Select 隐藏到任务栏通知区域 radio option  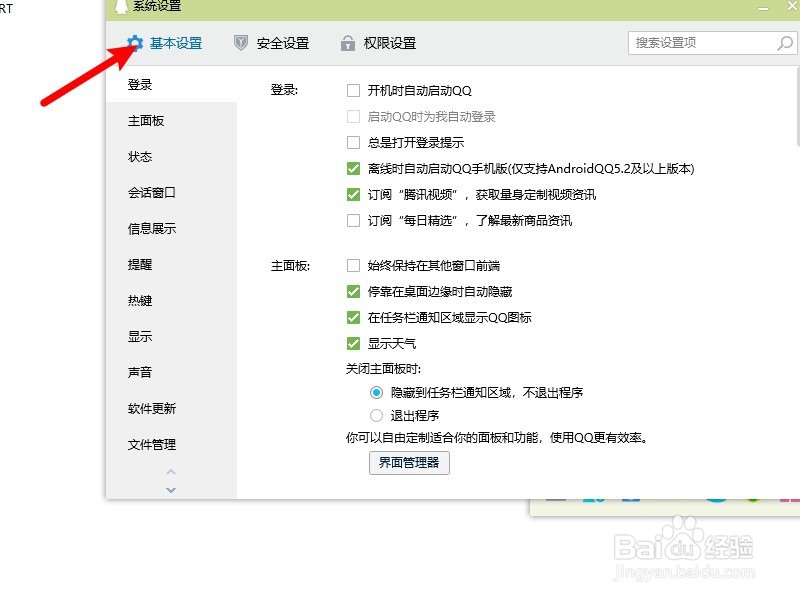(x=376, y=392)
